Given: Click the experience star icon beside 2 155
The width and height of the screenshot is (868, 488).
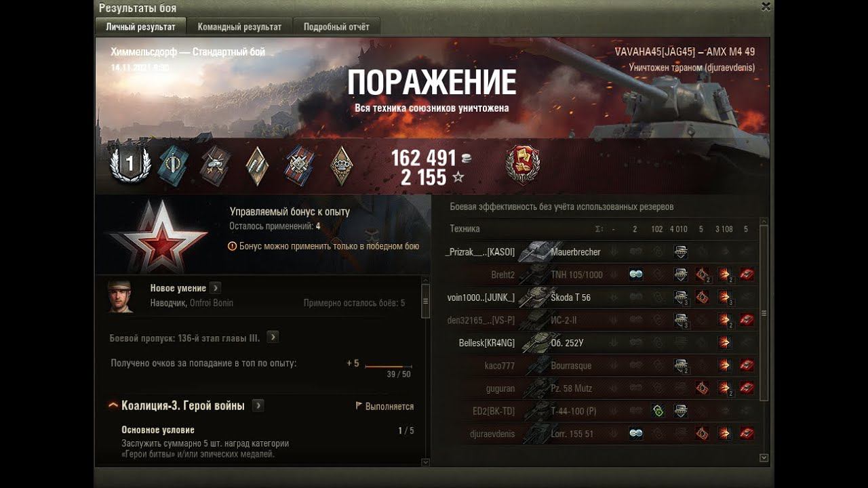Looking at the screenshot, I should (x=458, y=178).
